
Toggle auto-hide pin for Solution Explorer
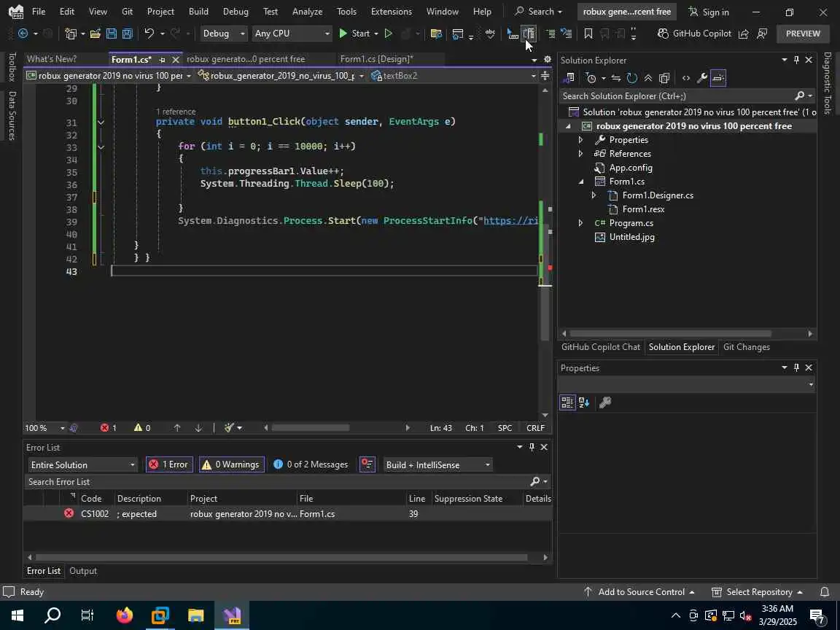coord(796,60)
